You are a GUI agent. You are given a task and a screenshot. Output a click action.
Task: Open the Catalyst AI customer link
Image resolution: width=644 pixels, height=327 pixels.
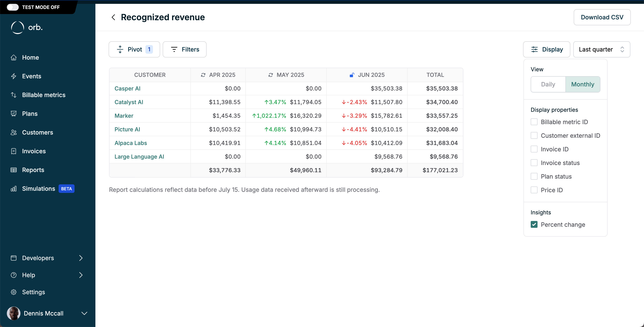(x=129, y=102)
